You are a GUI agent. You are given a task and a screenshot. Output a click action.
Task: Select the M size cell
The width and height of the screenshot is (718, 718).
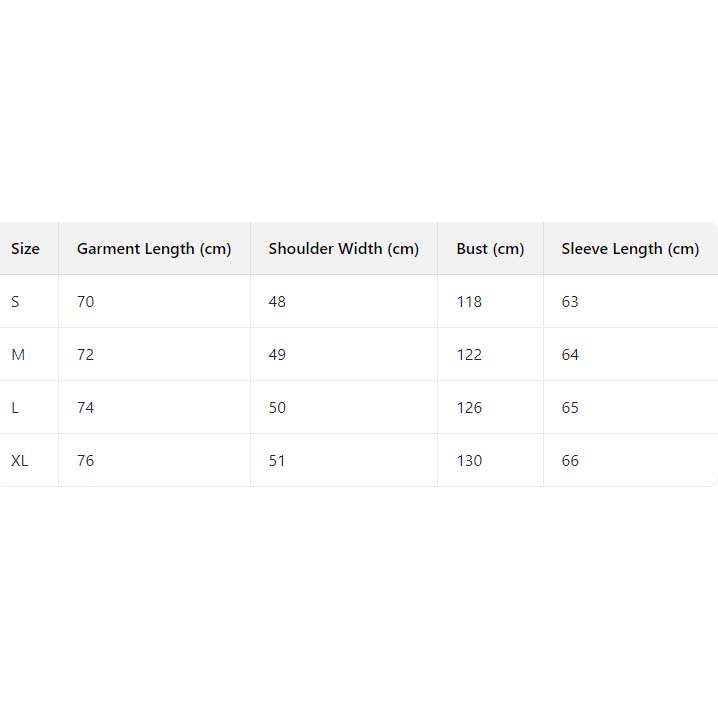pos(18,355)
